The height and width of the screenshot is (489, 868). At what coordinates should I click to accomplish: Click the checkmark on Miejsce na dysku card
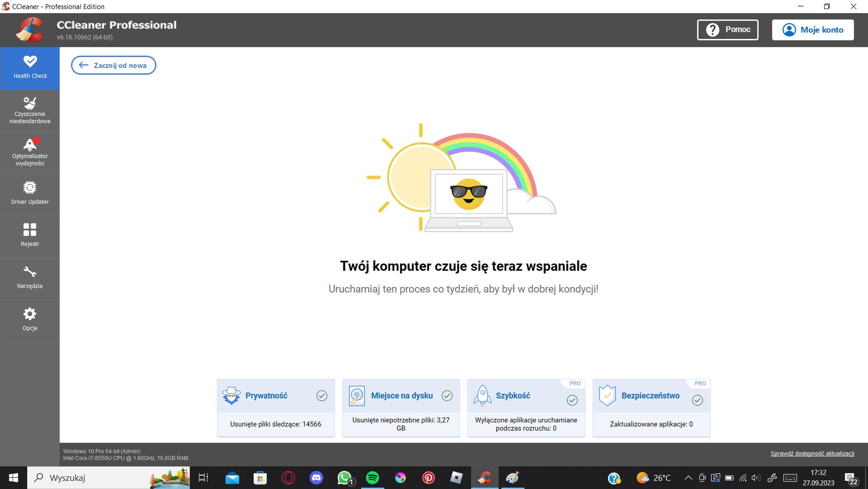(x=447, y=396)
